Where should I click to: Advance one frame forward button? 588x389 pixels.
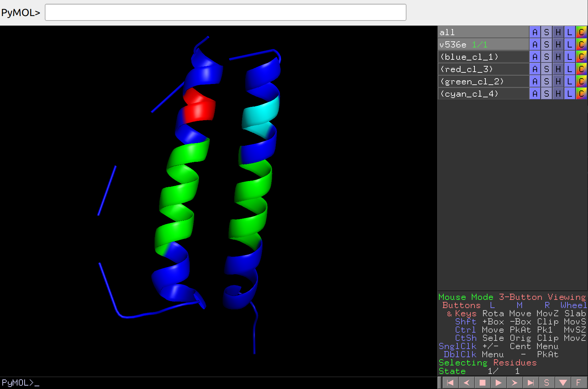[x=514, y=383]
